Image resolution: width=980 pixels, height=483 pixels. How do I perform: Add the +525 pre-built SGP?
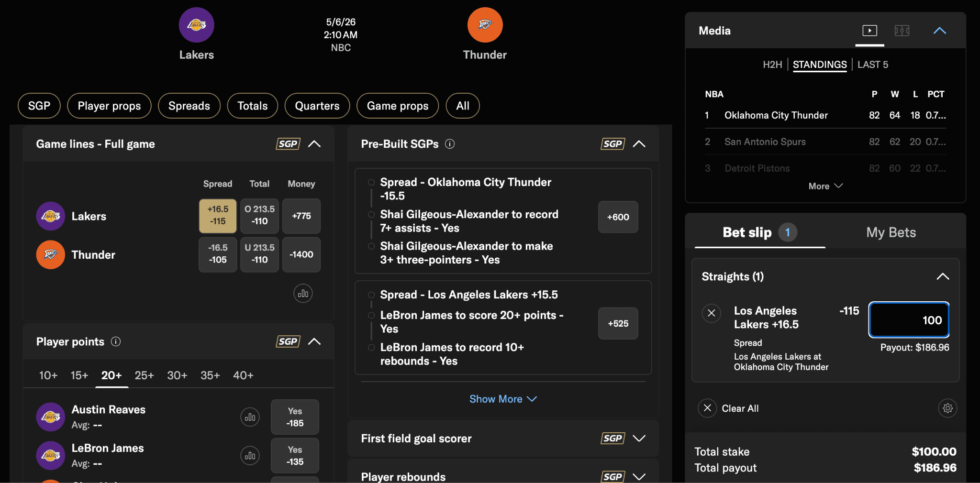(618, 324)
